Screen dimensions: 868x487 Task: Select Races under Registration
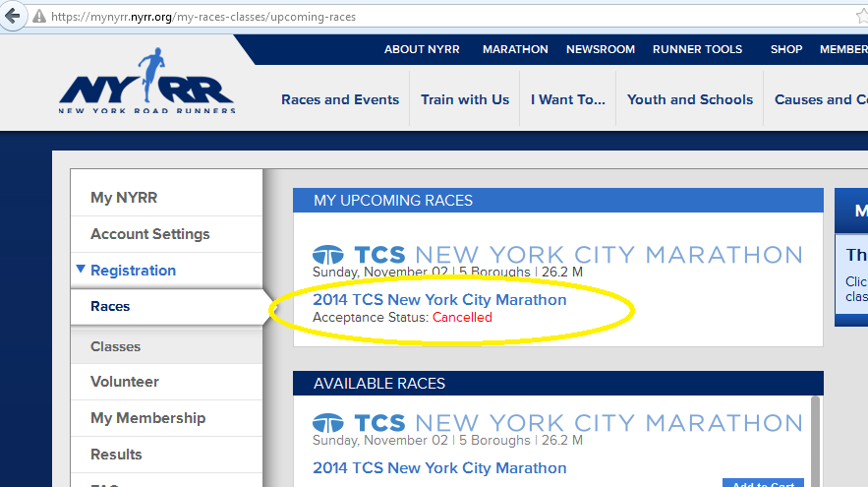coord(167,306)
